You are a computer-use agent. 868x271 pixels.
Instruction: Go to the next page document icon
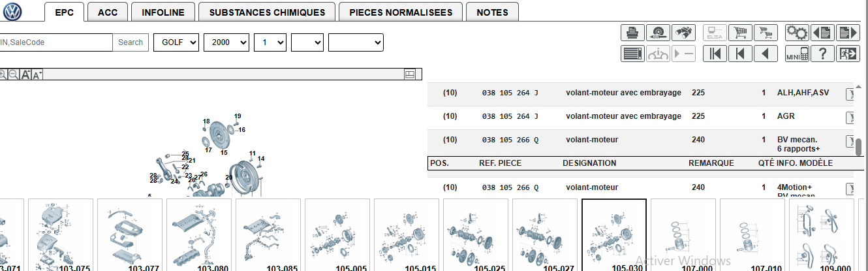point(848,32)
